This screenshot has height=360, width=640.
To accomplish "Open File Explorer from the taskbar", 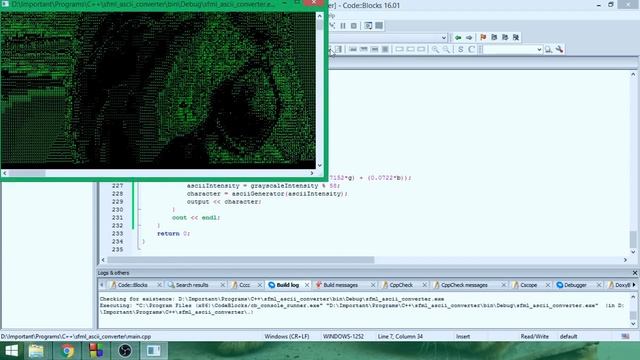I will tap(36, 351).
